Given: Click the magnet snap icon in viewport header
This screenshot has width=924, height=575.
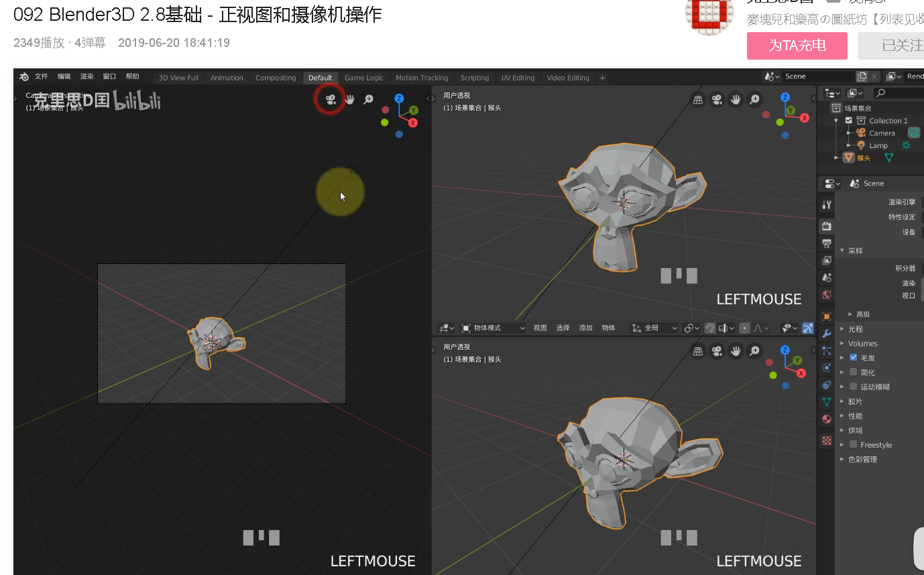Looking at the screenshot, I should (x=710, y=328).
